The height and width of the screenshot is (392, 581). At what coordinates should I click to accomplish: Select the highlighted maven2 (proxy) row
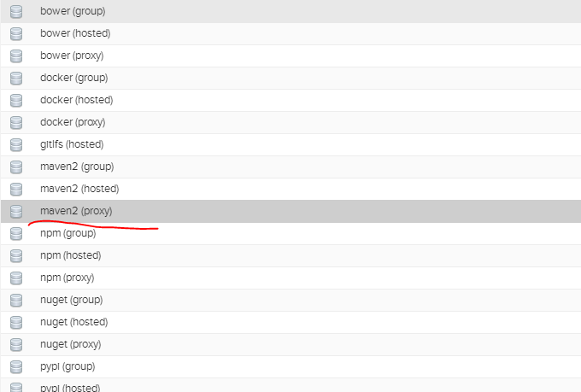290,212
